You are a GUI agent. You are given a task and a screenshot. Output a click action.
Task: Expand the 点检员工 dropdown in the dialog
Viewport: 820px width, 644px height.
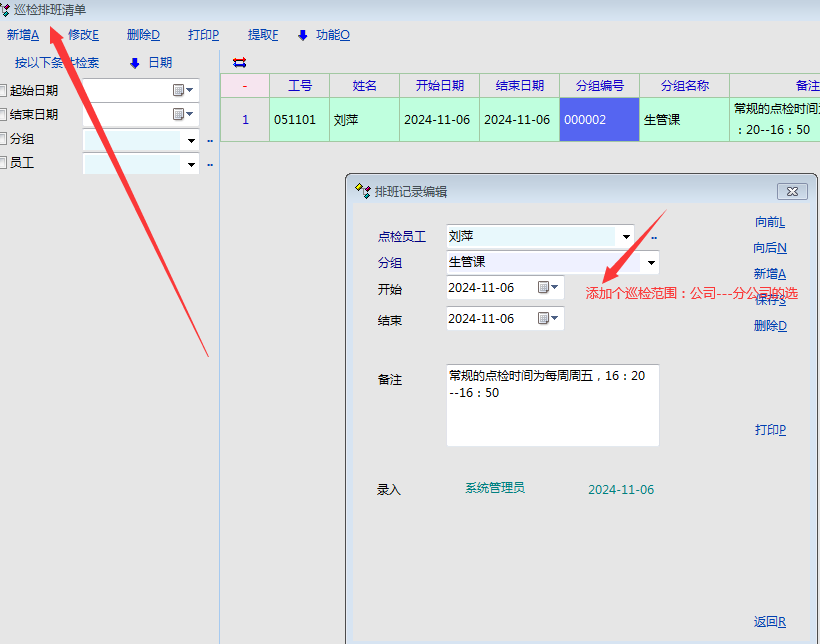[x=626, y=237]
